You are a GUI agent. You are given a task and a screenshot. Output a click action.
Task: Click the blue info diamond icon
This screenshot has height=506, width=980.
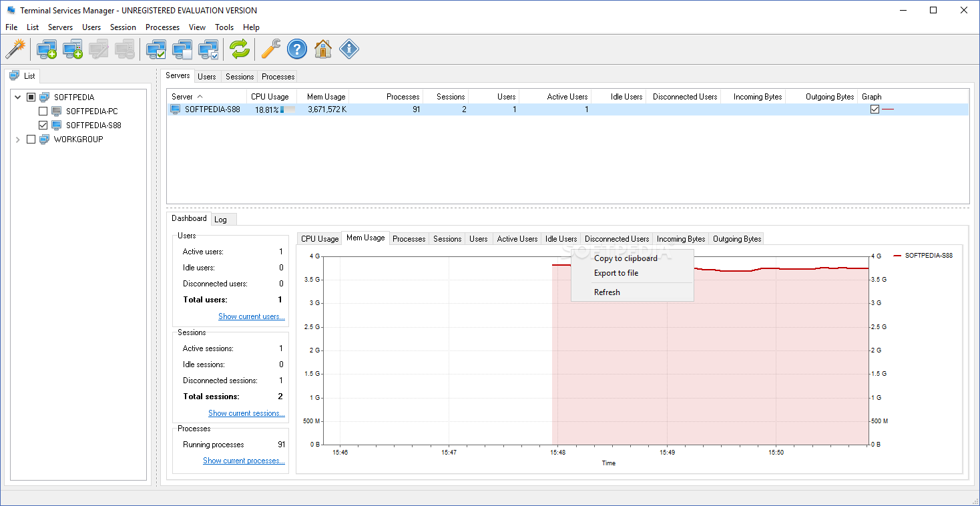349,49
